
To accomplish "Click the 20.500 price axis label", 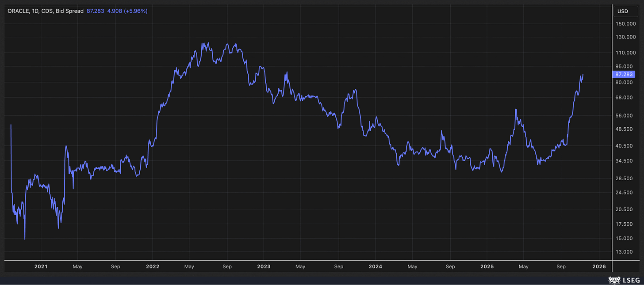I will [625, 209].
